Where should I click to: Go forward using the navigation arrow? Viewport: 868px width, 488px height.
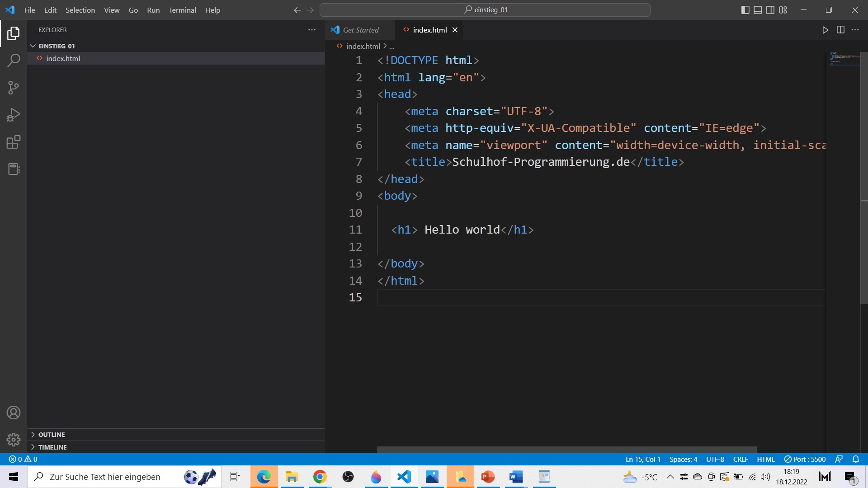point(310,10)
